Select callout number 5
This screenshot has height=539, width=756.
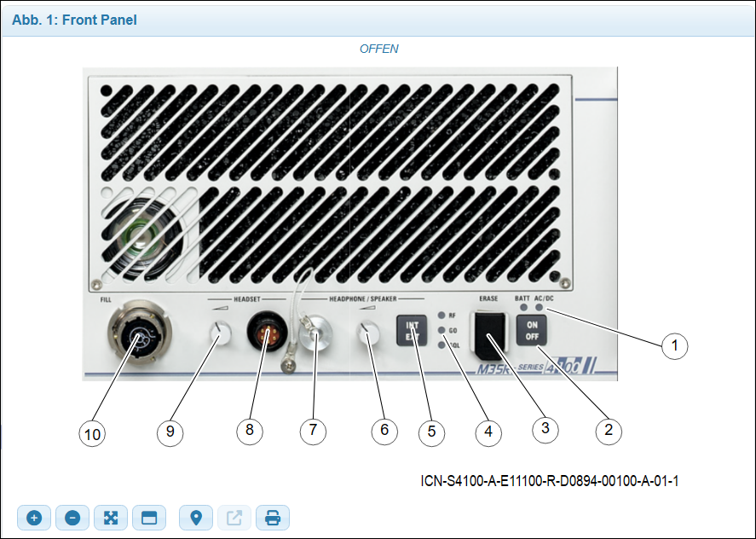point(431,432)
